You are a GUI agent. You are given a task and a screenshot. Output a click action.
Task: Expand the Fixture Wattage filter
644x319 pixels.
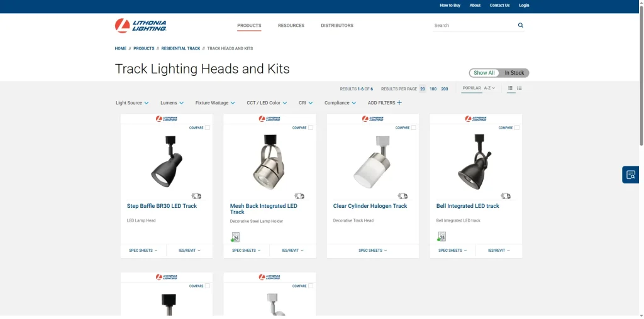[x=215, y=103]
